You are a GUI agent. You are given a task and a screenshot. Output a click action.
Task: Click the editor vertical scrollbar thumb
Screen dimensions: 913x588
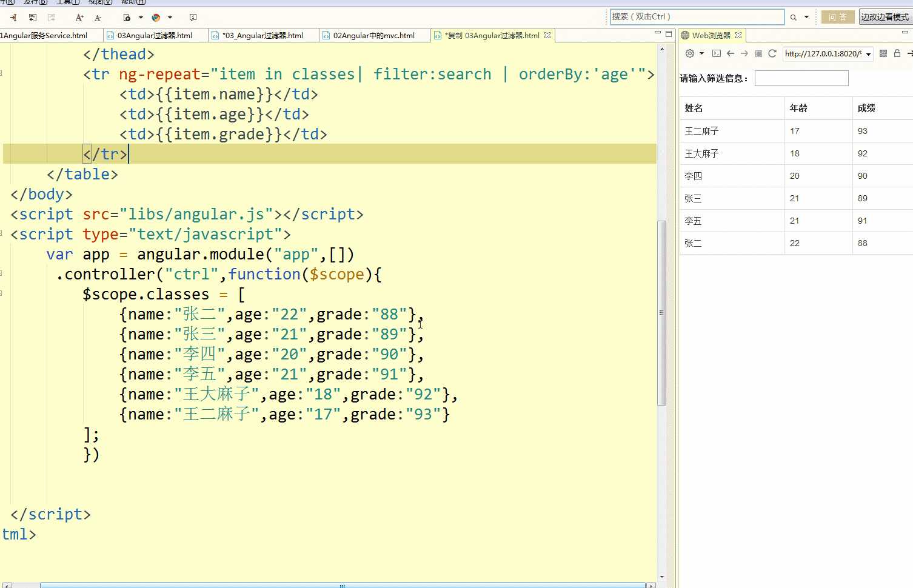pyautogui.click(x=661, y=312)
